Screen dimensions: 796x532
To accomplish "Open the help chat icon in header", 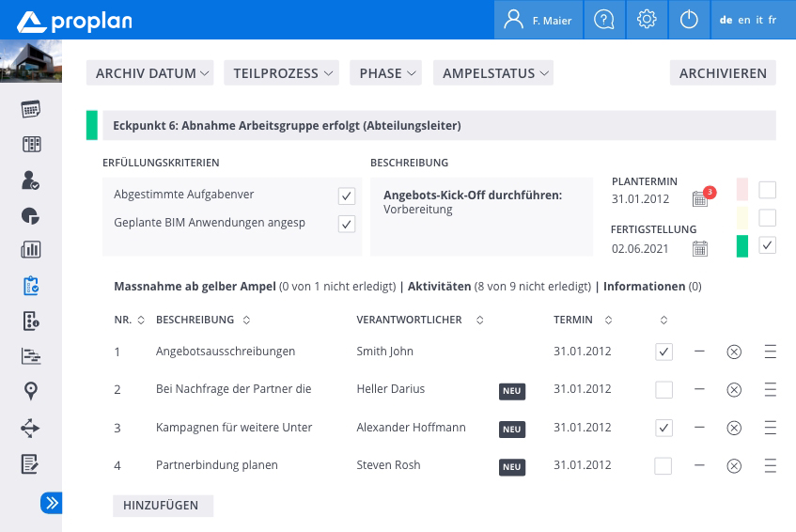I will (605, 20).
